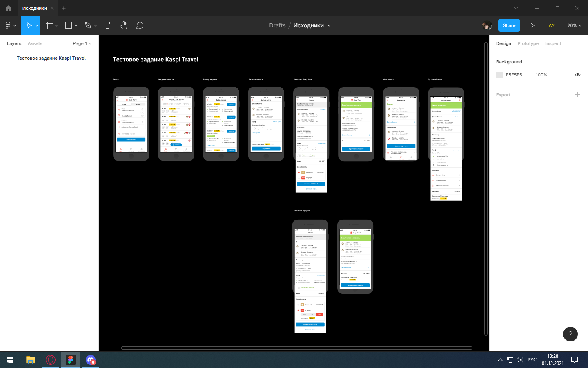Open Windows Start menu
The height and width of the screenshot is (368, 588).
[10, 360]
